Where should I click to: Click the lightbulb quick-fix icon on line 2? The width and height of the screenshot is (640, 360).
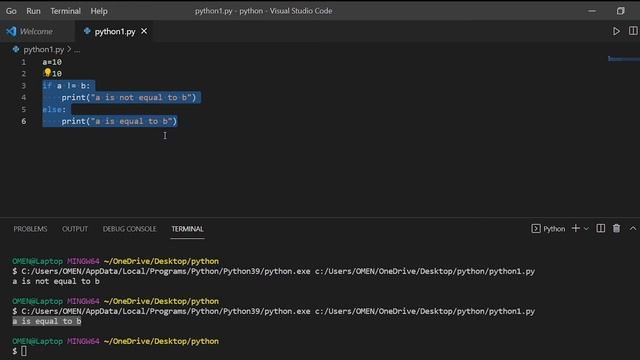click(47, 73)
